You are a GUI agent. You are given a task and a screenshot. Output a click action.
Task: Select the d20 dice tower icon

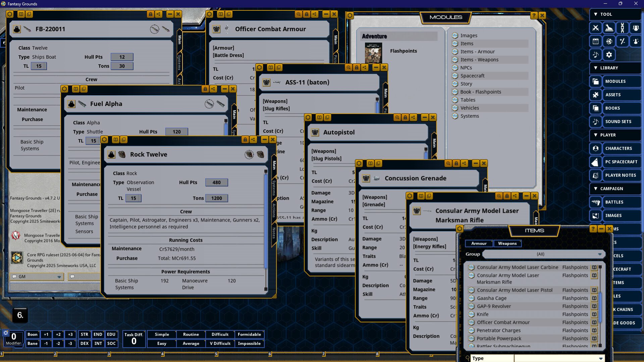pyautogui.click(x=609, y=41)
